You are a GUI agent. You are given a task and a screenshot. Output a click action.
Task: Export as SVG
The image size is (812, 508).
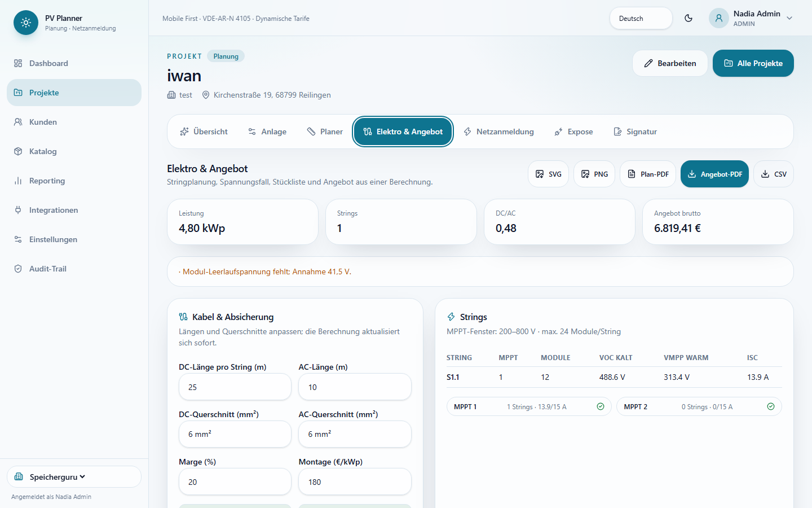(549, 174)
